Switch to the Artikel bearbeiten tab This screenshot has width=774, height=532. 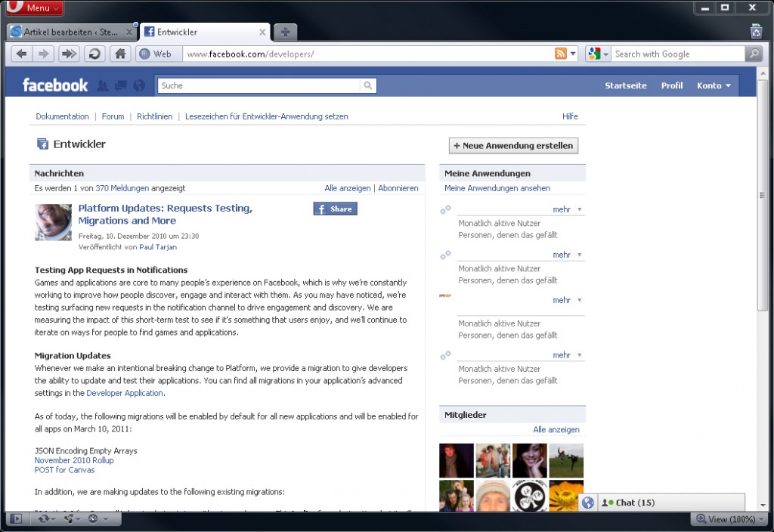[70, 32]
